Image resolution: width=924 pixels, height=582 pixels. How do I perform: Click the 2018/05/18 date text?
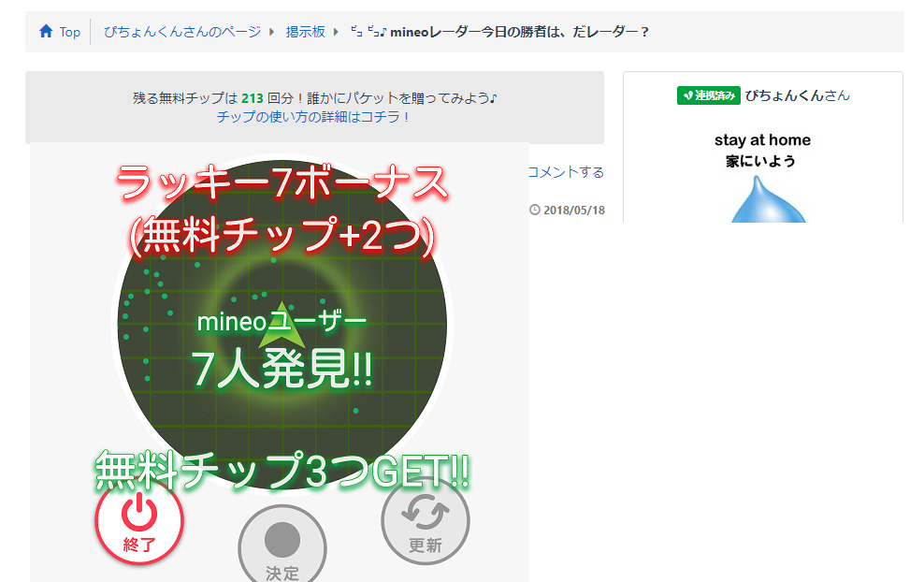tap(574, 210)
